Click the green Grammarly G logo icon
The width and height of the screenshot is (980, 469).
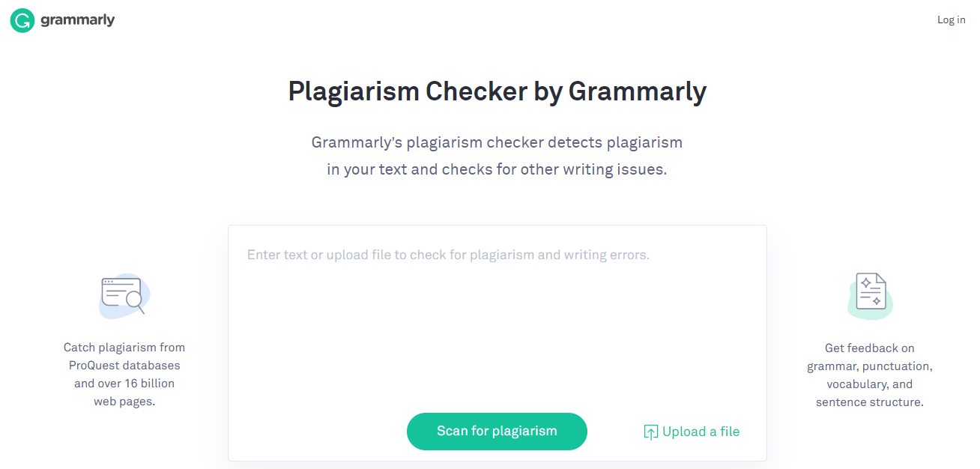[x=22, y=20]
